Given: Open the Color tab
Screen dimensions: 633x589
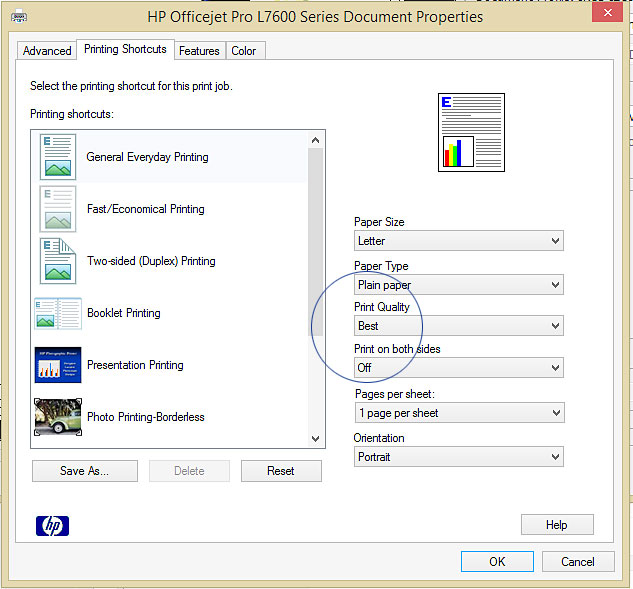Looking at the screenshot, I should pyautogui.click(x=244, y=51).
